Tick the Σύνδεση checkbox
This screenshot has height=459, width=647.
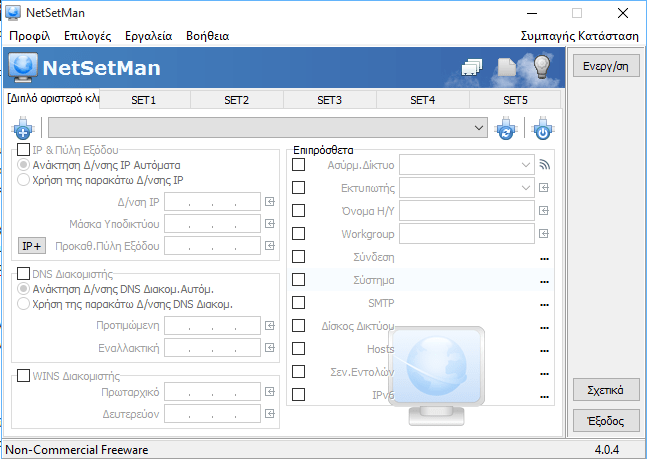298,257
